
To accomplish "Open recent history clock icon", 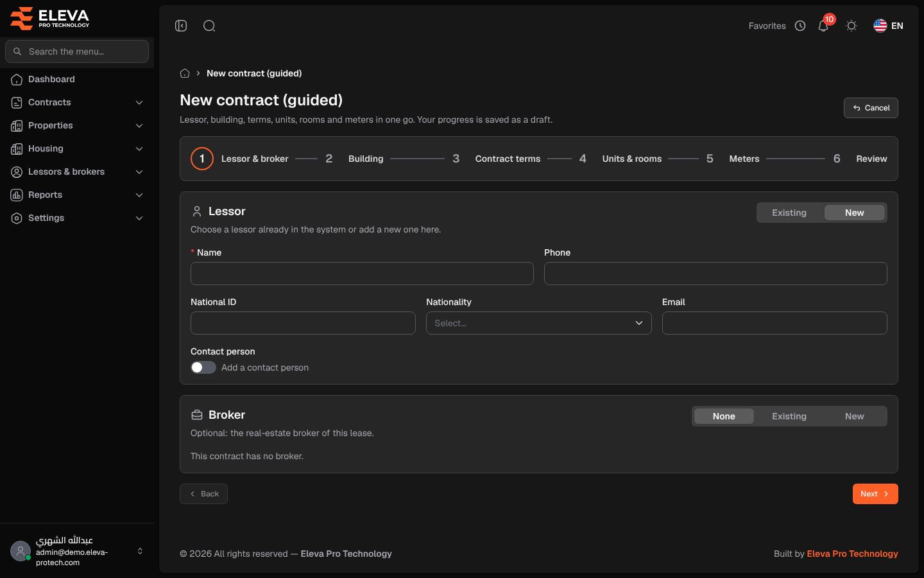I will coord(800,26).
